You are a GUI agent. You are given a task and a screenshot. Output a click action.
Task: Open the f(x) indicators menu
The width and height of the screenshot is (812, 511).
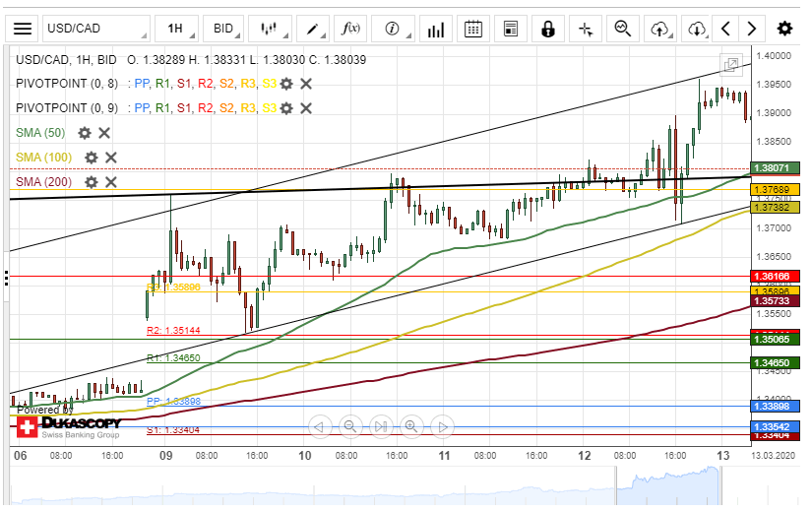pos(351,29)
